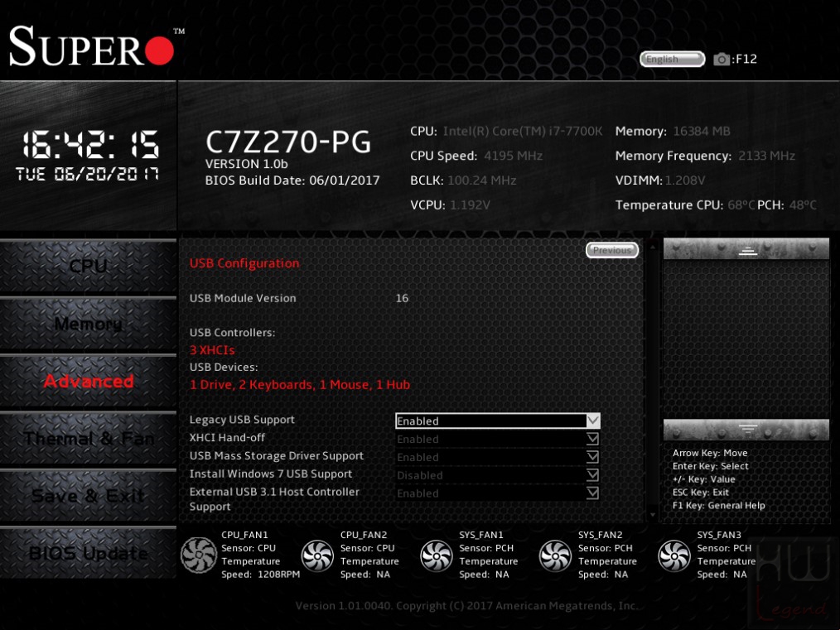Open the Save & Exit section

coord(88,496)
